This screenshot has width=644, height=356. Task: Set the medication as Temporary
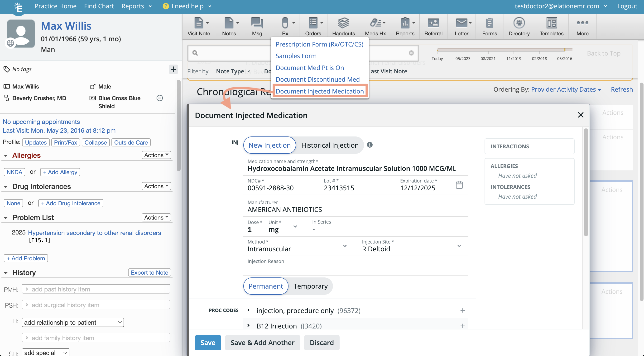click(311, 286)
